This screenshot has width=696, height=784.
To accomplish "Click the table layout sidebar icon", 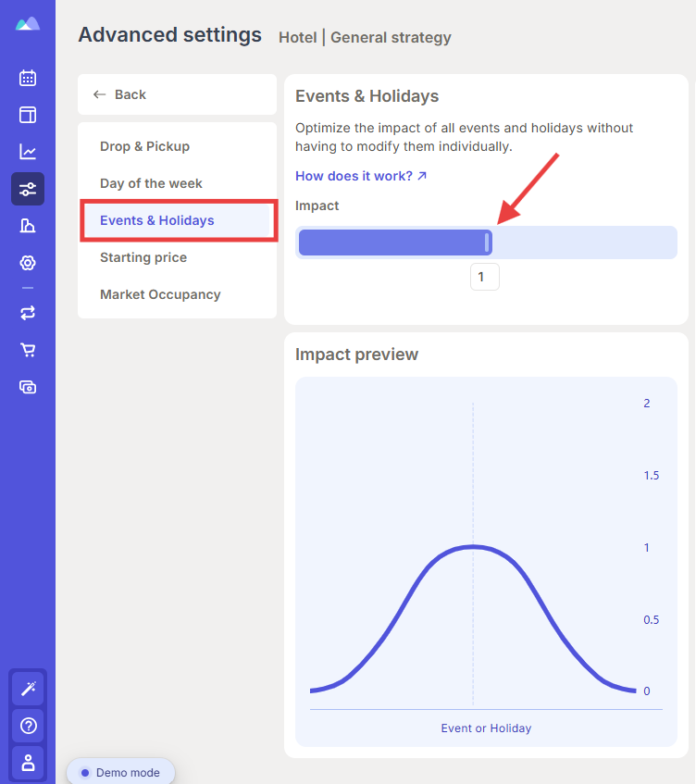I will pos(28,115).
